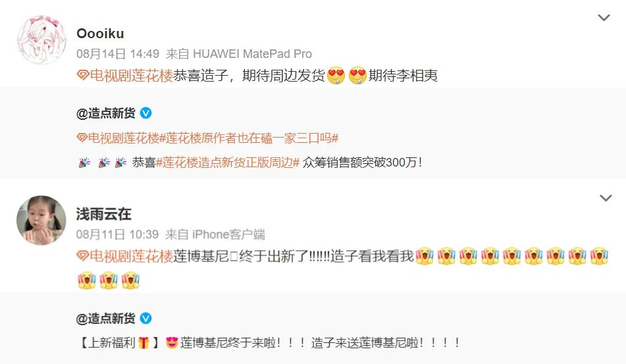Screen dimensions: 626x364
Task: Open the 浅雨云在 username link
Action: pyautogui.click(x=104, y=214)
